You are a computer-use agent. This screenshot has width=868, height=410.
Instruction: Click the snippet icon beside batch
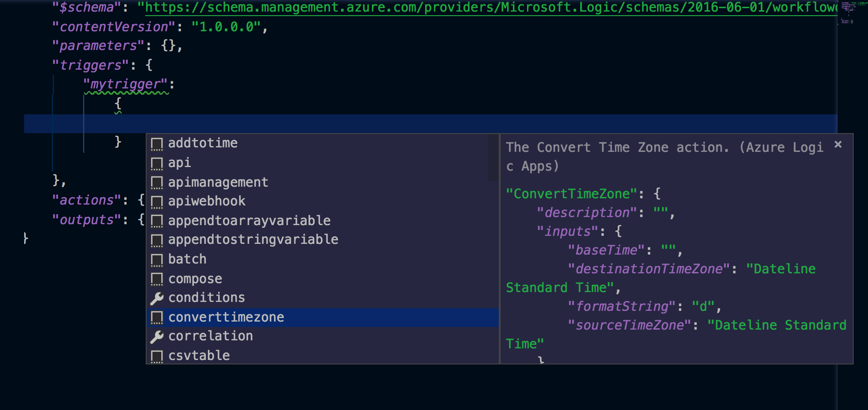[157, 259]
